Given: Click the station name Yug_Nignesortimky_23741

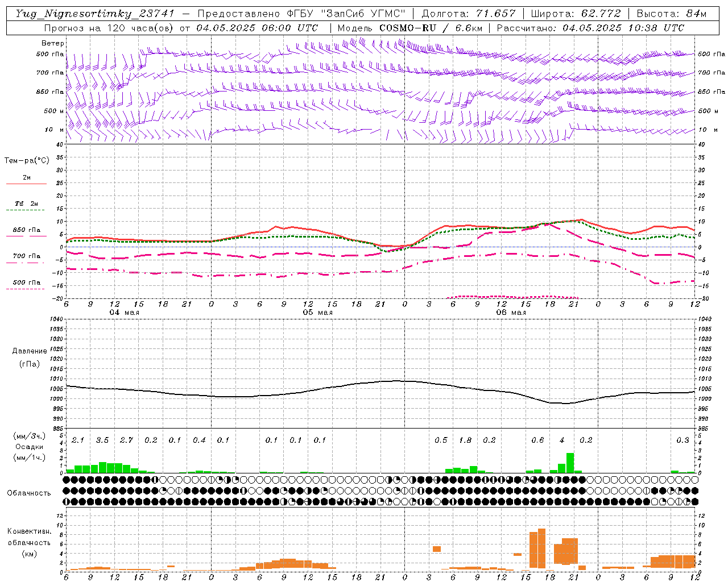Looking at the screenshot, I should (x=94, y=14).
